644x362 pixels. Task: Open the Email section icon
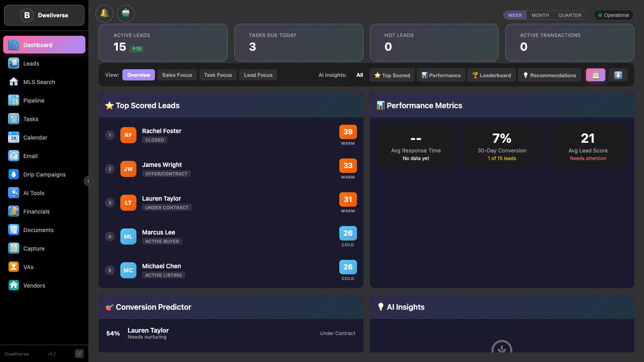(x=14, y=156)
